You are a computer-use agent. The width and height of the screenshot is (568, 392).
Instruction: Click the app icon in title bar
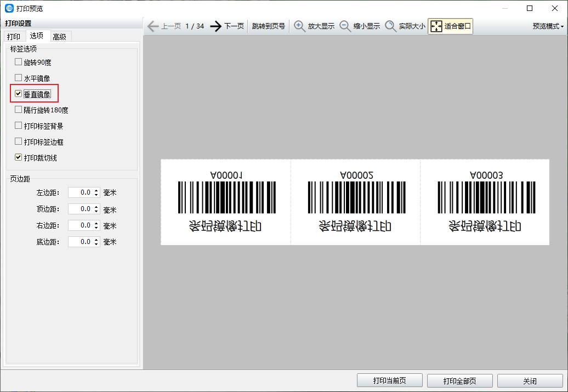coord(9,8)
